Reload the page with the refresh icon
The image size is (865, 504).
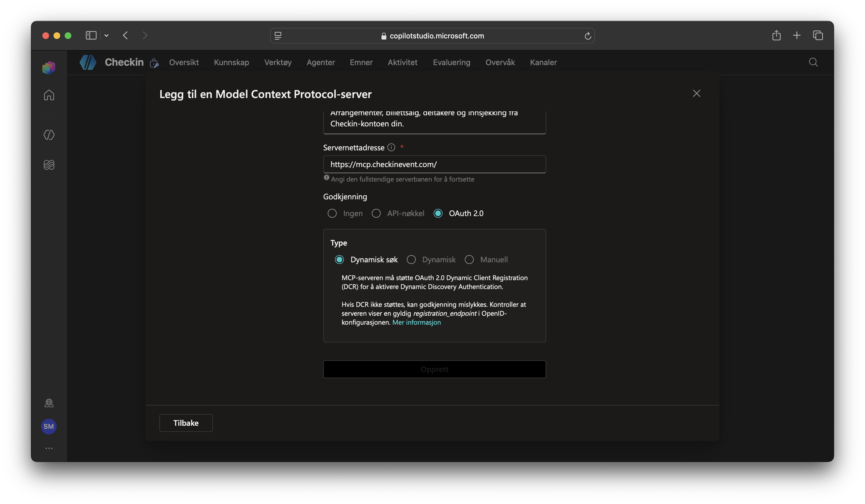(x=588, y=36)
